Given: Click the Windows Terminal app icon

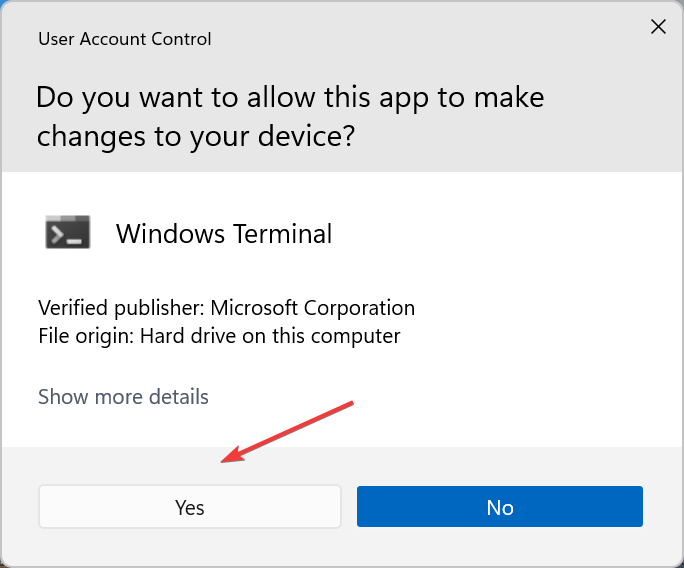Looking at the screenshot, I should (68, 232).
